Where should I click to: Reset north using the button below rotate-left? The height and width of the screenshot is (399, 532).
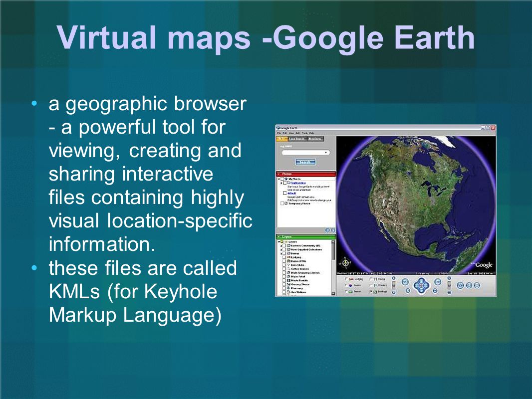pyautogui.click(x=408, y=290)
